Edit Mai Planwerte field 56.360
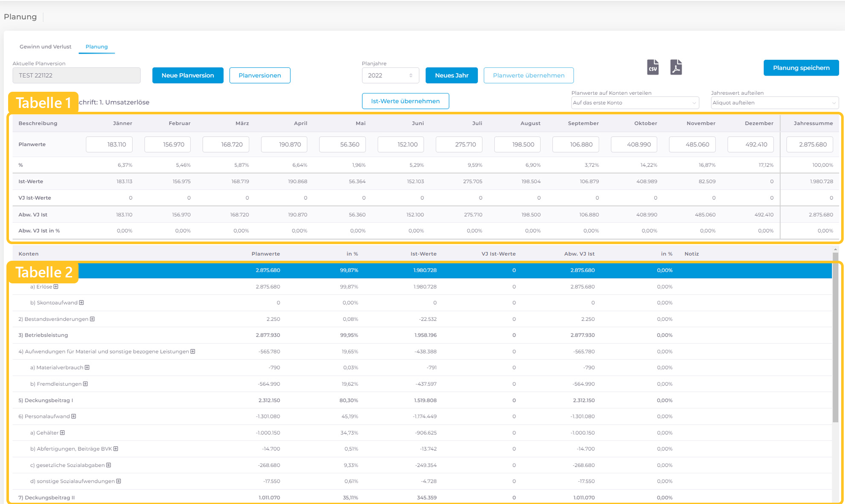 coord(342,144)
